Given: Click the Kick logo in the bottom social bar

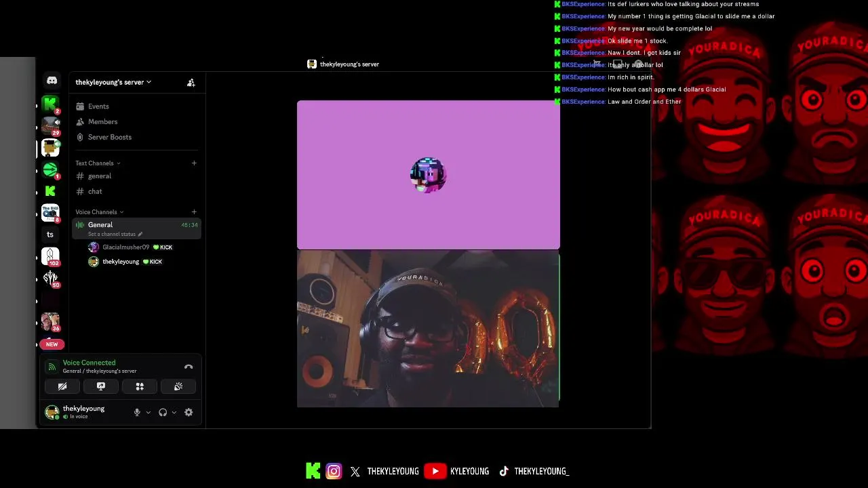Looking at the screenshot, I should [x=313, y=471].
